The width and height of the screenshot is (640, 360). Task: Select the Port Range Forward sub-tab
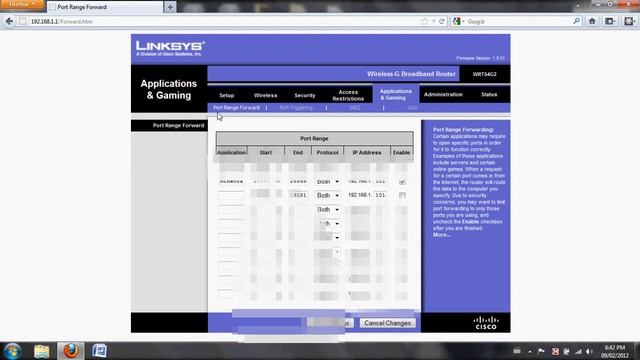coord(236,108)
